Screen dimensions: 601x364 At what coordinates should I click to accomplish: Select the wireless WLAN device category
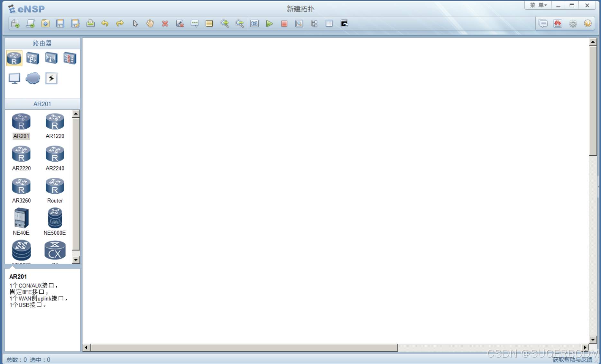(x=51, y=58)
